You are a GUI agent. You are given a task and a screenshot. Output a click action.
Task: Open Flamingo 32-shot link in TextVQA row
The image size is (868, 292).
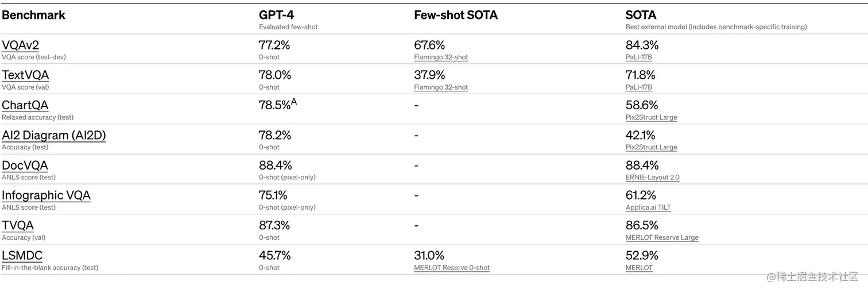point(441,87)
